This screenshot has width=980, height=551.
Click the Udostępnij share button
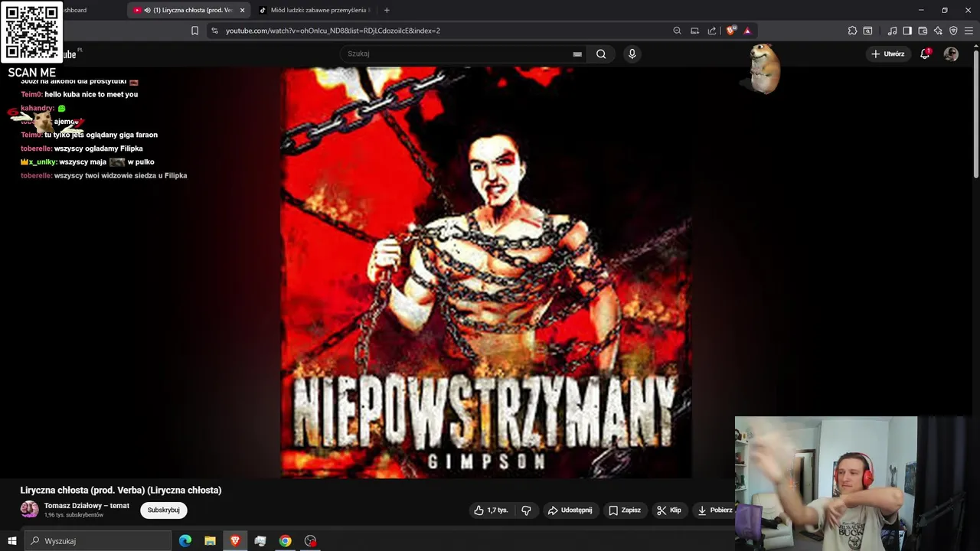[570, 510]
